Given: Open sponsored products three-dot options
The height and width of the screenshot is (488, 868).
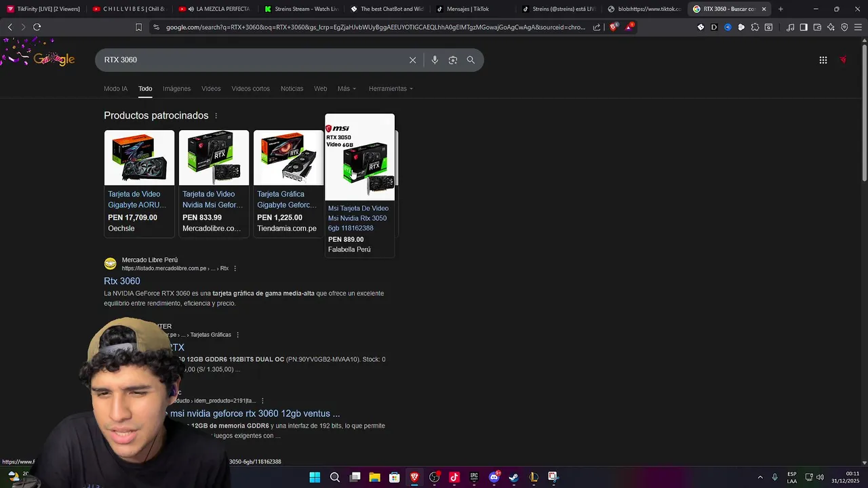Looking at the screenshot, I should point(216,116).
